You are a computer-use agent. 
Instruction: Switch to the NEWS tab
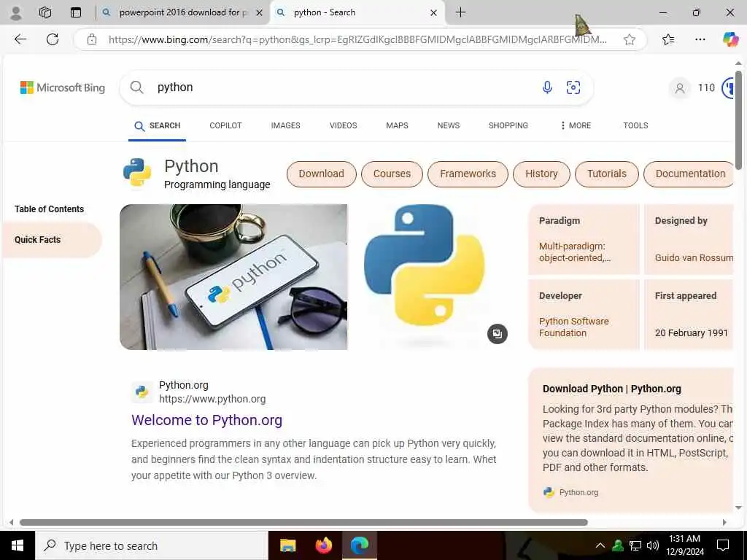point(449,125)
